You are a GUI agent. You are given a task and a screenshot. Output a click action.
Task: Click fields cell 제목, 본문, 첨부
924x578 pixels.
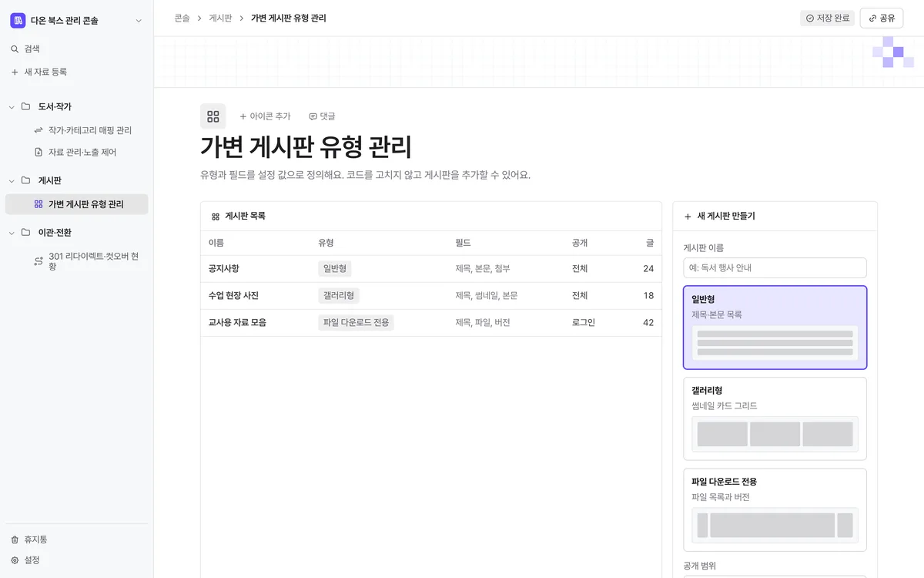[483, 269]
